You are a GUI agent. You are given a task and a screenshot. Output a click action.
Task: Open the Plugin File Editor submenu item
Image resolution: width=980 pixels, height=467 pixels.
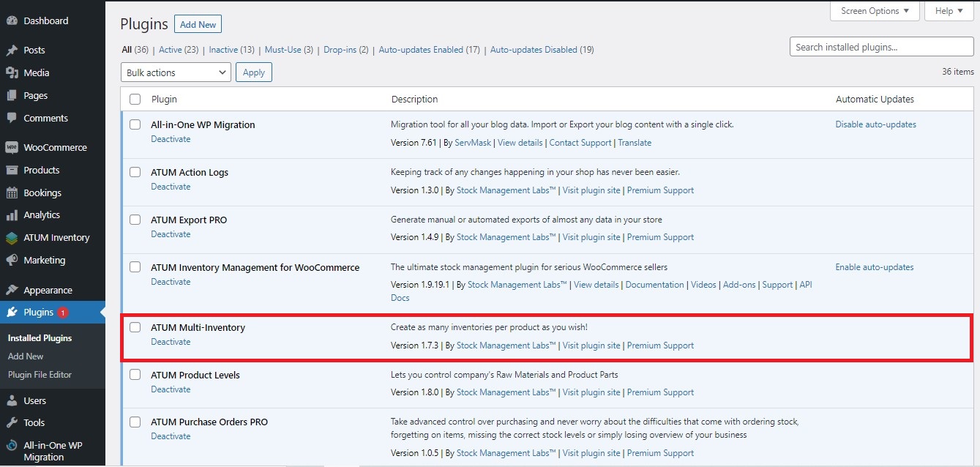point(40,375)
